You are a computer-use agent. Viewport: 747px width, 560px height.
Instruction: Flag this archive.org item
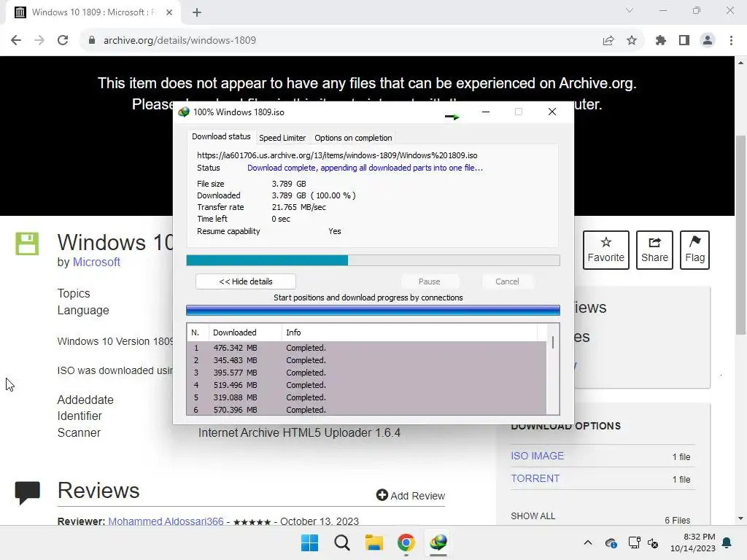[x=694, y=250]
